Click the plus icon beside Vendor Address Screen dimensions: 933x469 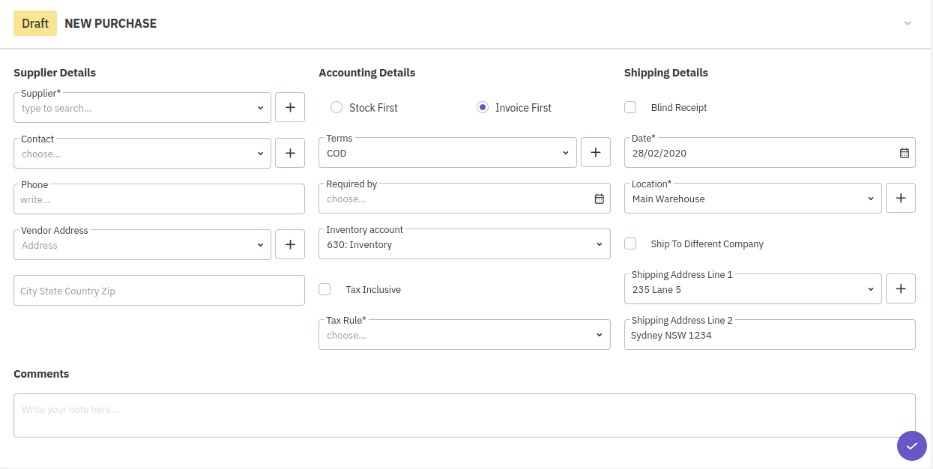(x=290, y=244)
